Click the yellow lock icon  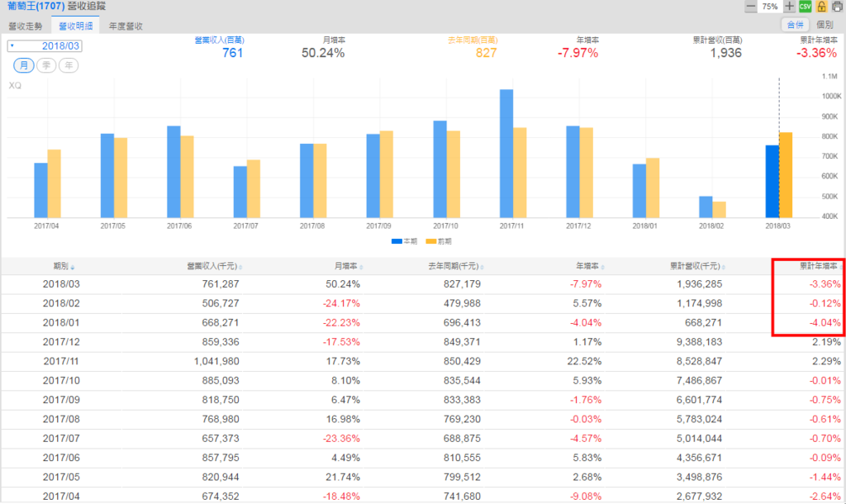tap(821, 7)
